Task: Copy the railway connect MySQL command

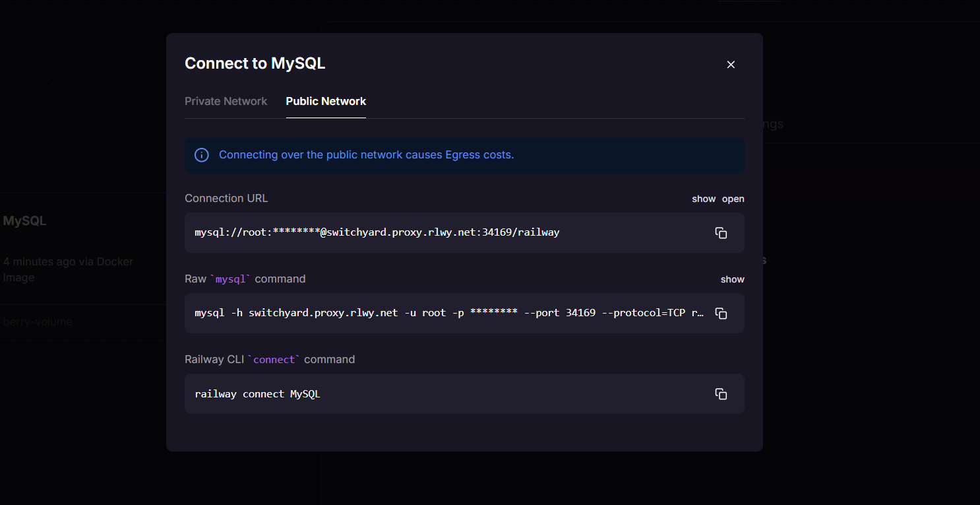Action: [721, 393]
